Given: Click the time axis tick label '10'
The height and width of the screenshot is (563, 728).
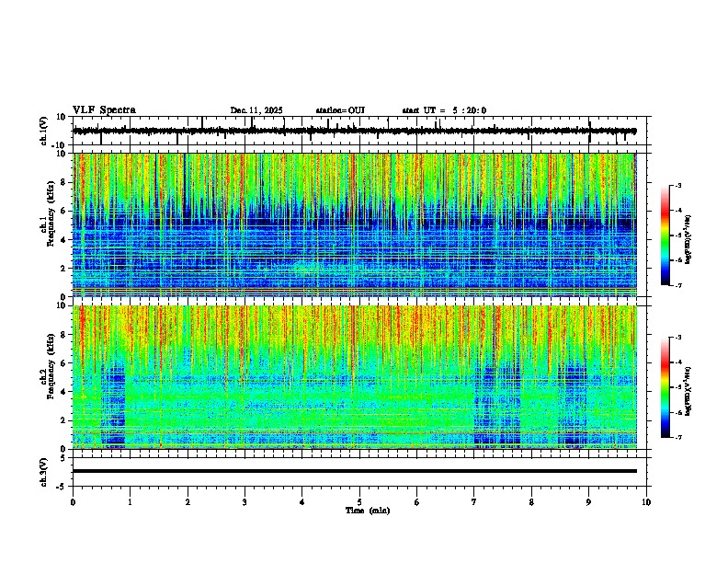Looking at the screenshot, I should pos(646,502).
